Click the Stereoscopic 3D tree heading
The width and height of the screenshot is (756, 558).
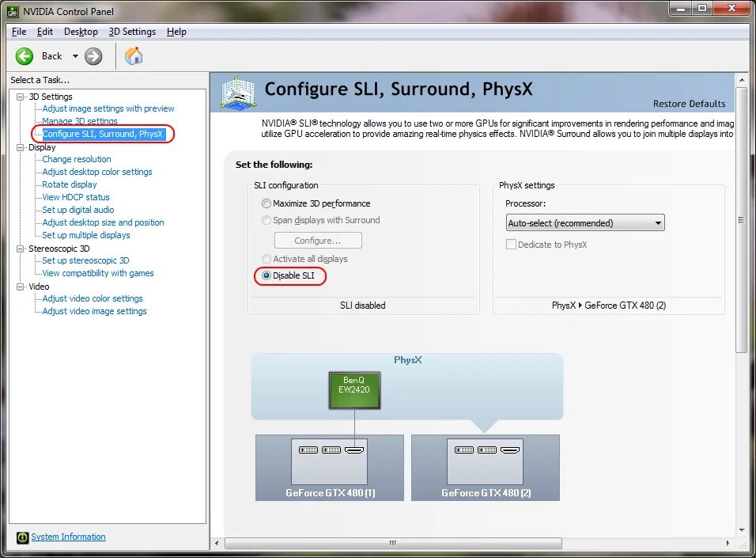coord(59,249)
